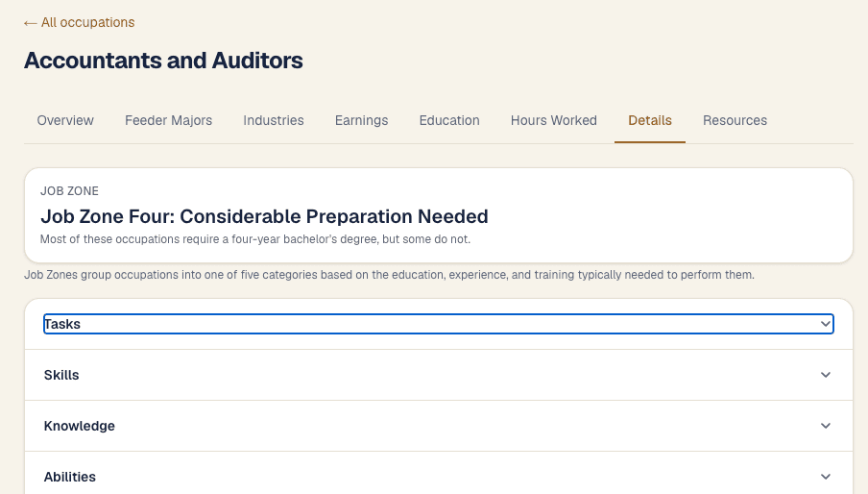Screen dimensions: 868x494
Task: Open the Overview tab
Action: [x=65, y=120]
